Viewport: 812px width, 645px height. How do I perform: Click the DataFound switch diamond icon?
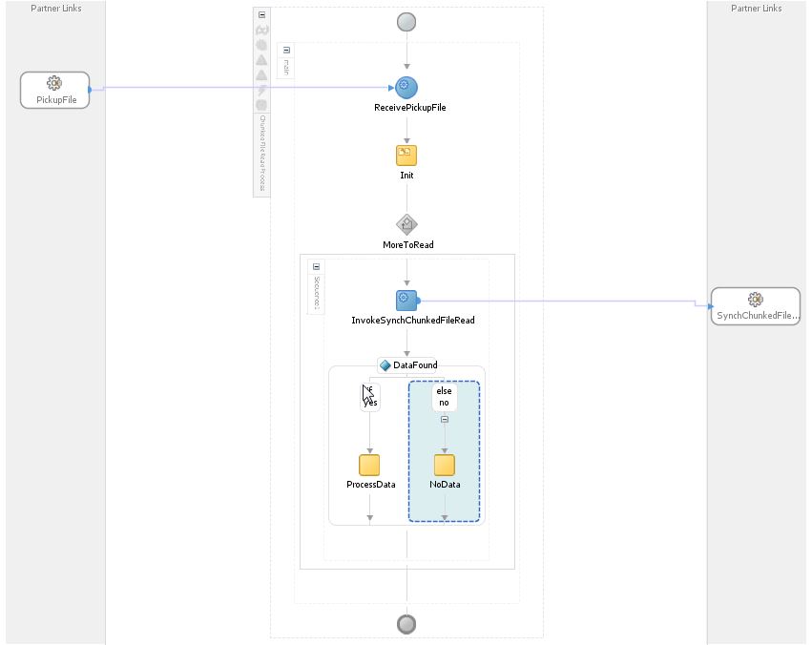385,365
